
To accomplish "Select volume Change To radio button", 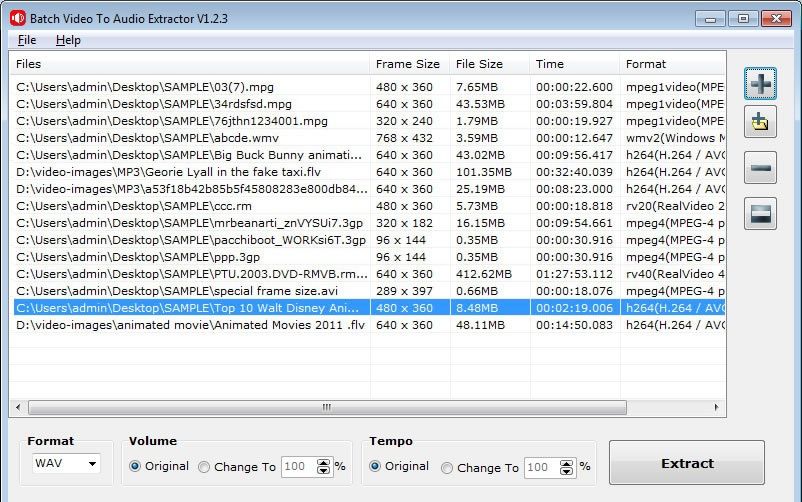I will [204, 467].
